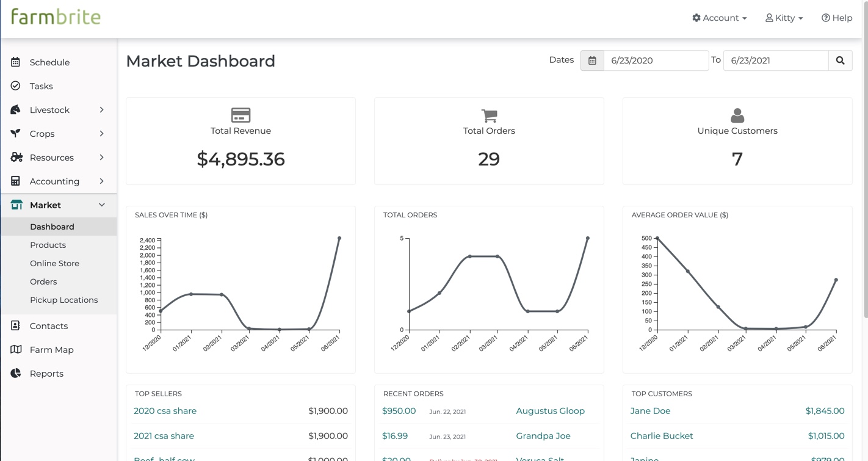Open the 2020 csa share link

pyautogui.click(x=165, y=411)
